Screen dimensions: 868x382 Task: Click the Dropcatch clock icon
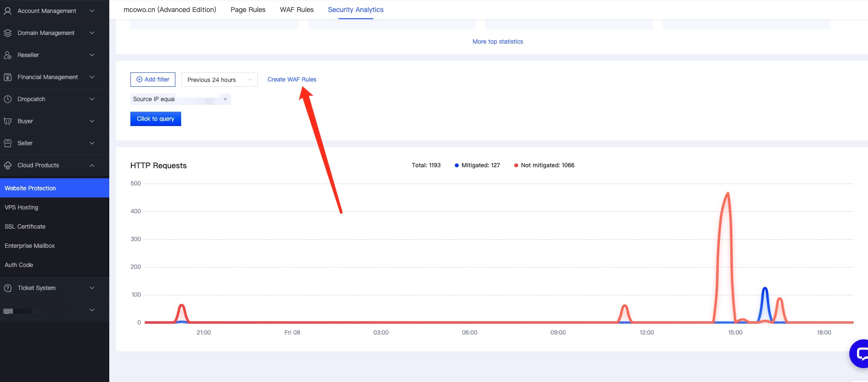point(8,99)
